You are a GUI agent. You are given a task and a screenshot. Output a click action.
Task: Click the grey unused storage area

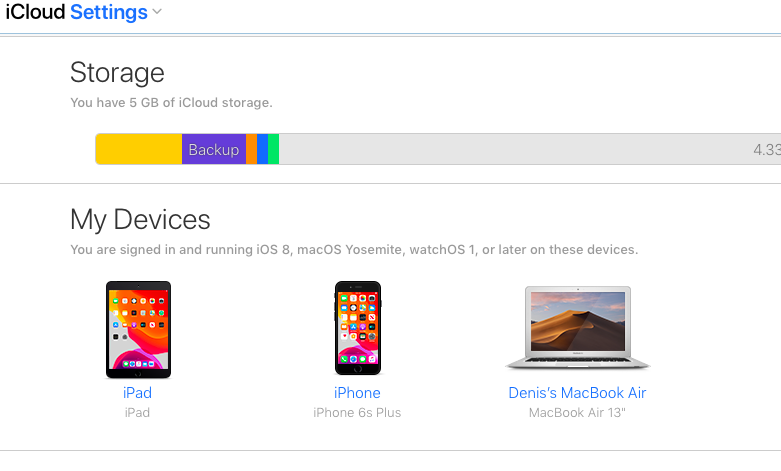[x=513, y=149]
